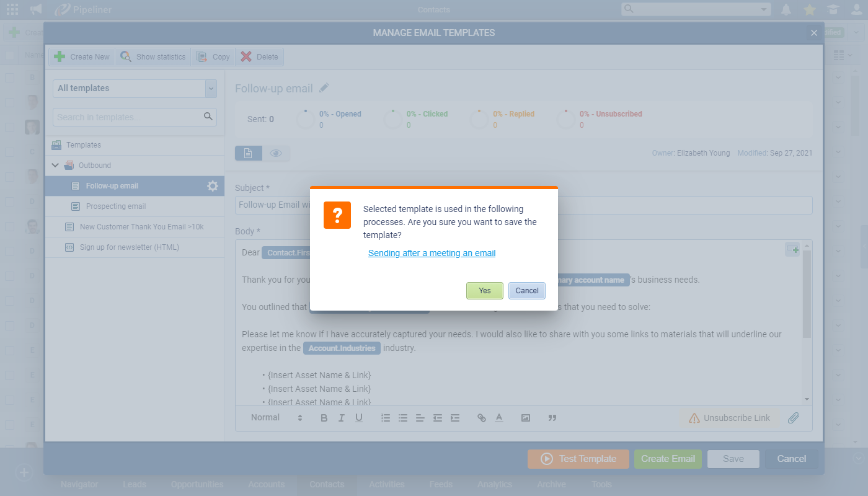
Task: Select the Prospecting email template
Action: point(116,206)
